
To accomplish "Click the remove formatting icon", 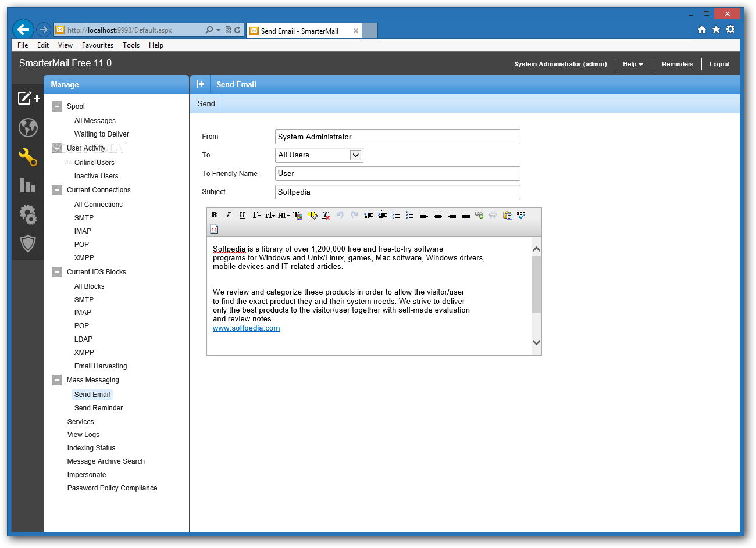I will click(326, 215).
